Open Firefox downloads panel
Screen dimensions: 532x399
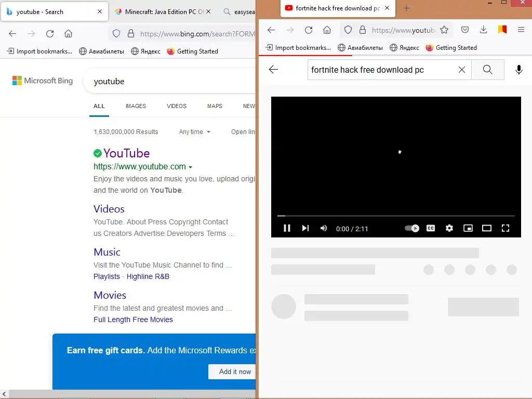(x=484, y=30)
